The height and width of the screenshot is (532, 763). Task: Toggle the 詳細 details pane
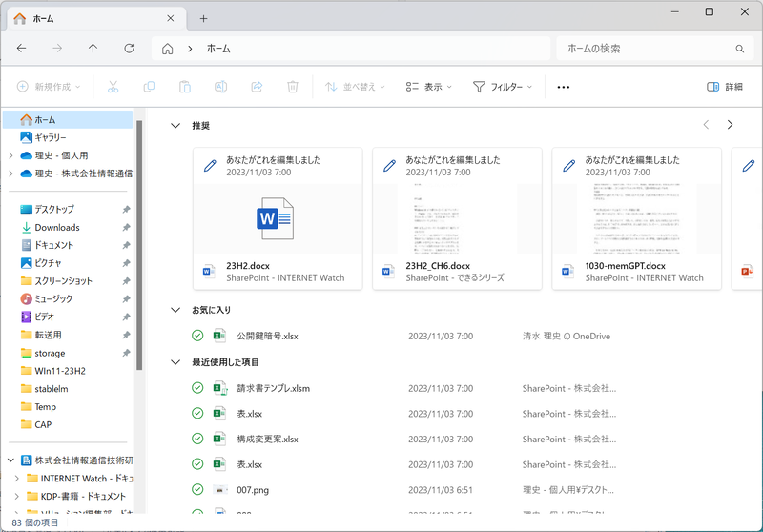point(725,87)
